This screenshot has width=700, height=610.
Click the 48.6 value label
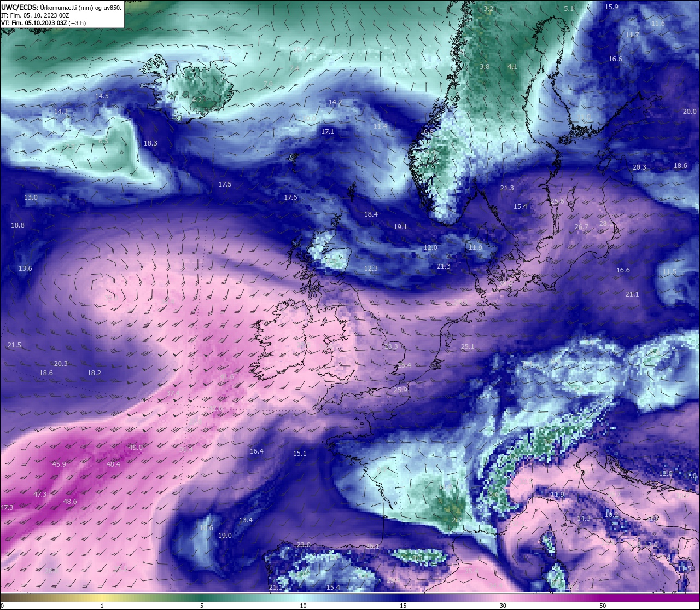point(70,502)
